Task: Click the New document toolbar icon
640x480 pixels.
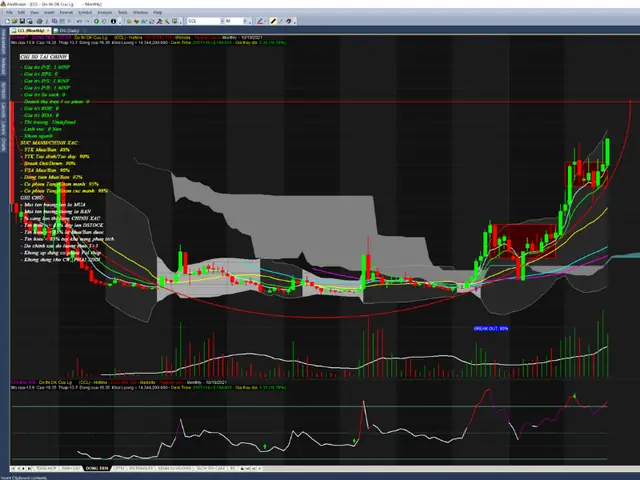Action: point(6,20)
